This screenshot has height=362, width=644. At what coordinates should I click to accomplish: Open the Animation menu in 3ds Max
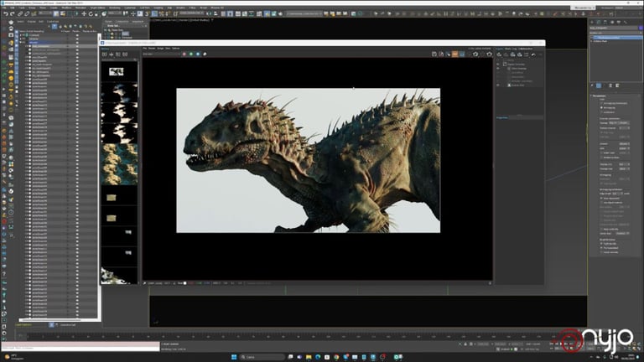pos(80,8)
